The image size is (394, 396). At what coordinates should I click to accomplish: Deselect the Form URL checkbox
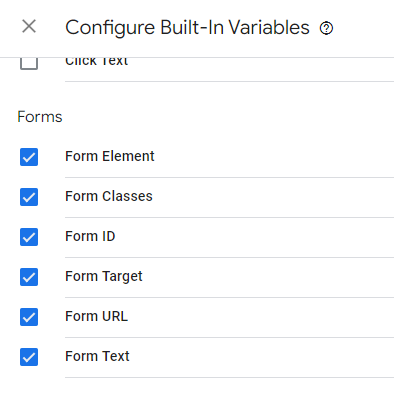click(29, 317)
